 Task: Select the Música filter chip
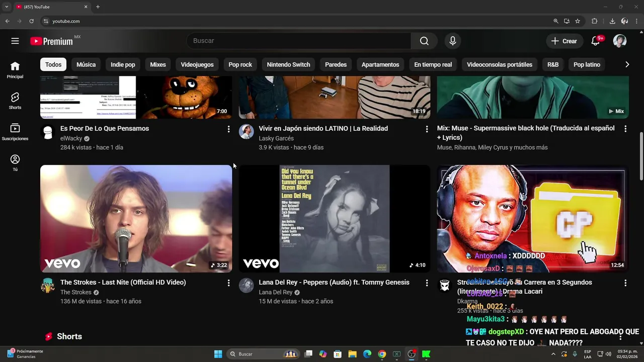click(86, 64)
